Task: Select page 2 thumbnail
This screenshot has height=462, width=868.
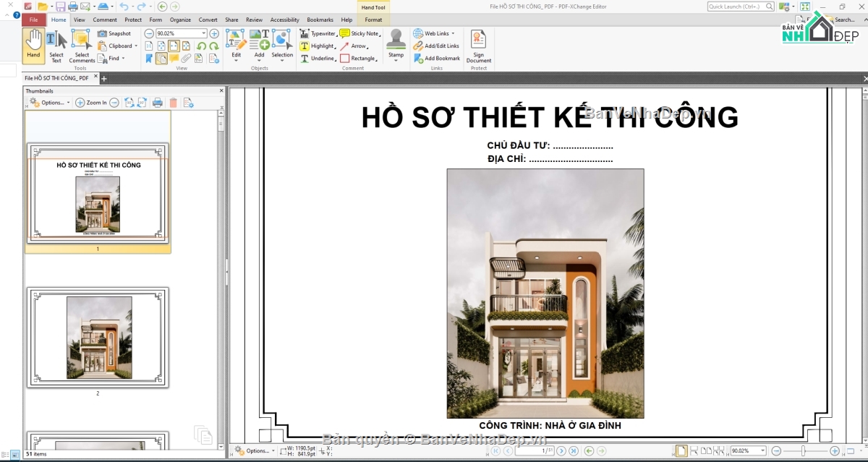Action: [x=98, y=337]
